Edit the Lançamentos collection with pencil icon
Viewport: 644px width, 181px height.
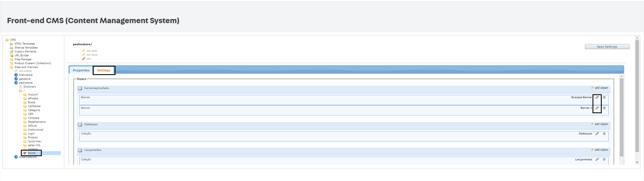[597, 160]
